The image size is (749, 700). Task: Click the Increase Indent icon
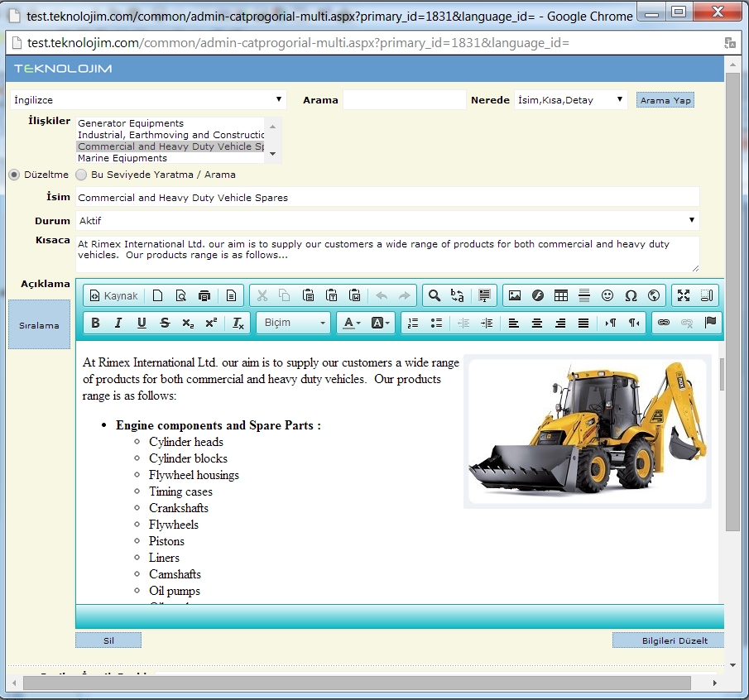click(487, 323)
